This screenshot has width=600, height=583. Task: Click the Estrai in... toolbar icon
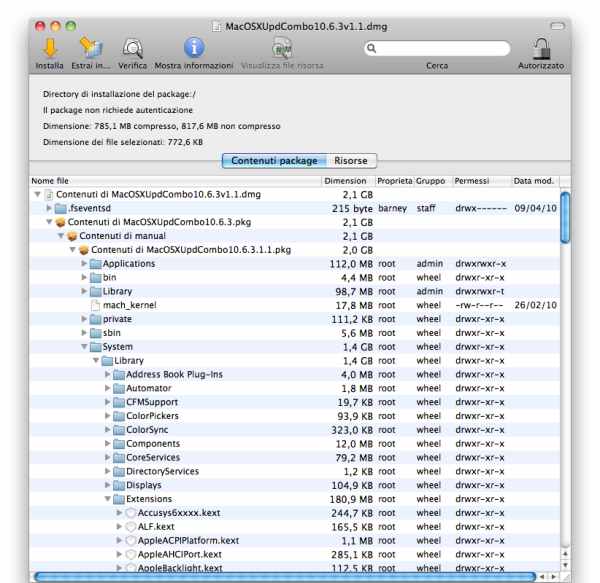pyautogui.click(x=91, y=48)
